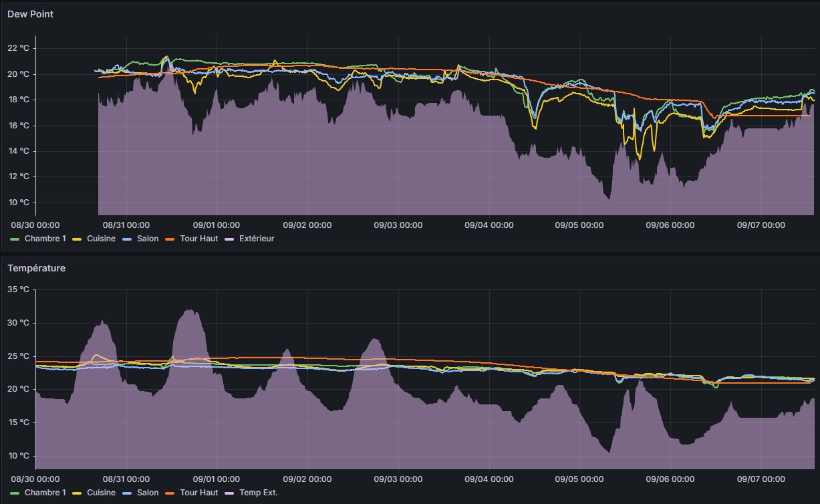820x504 pixels.
Task: Click the 30 °C axis label in Température
Action: pyautogui.click(x=18, y=323)
